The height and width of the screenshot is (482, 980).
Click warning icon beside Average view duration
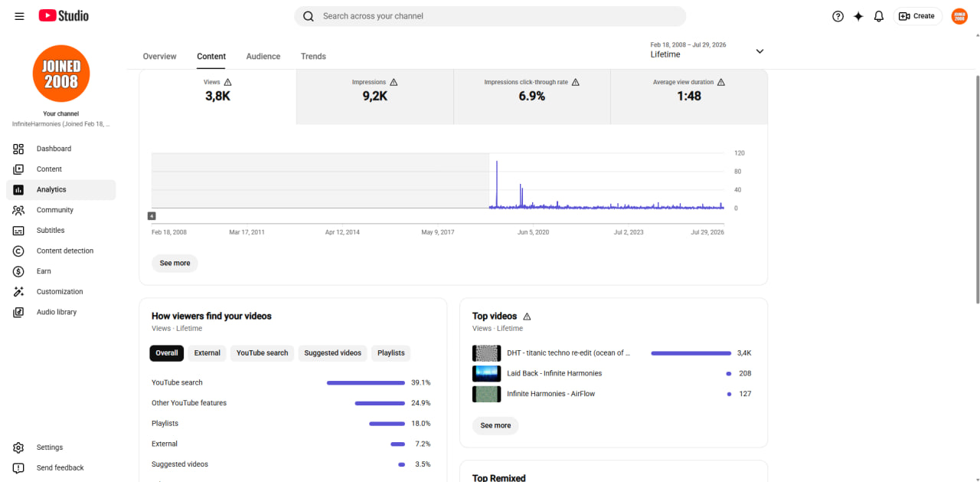[x=721, y=82]
